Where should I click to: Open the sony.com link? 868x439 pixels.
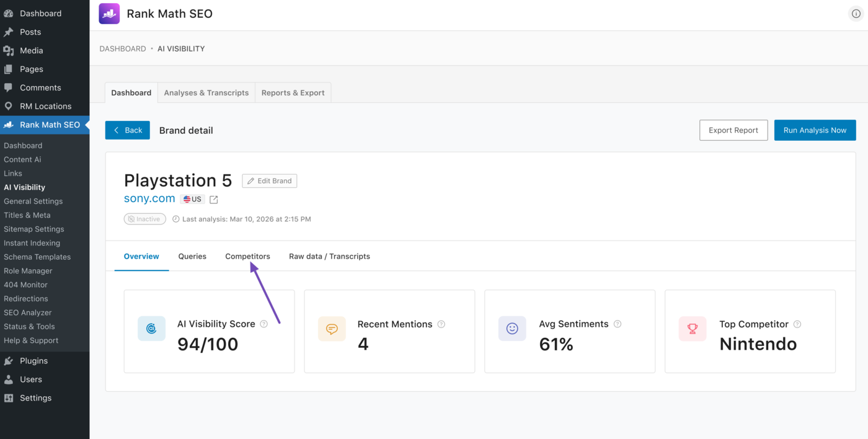tap(149, 198)
